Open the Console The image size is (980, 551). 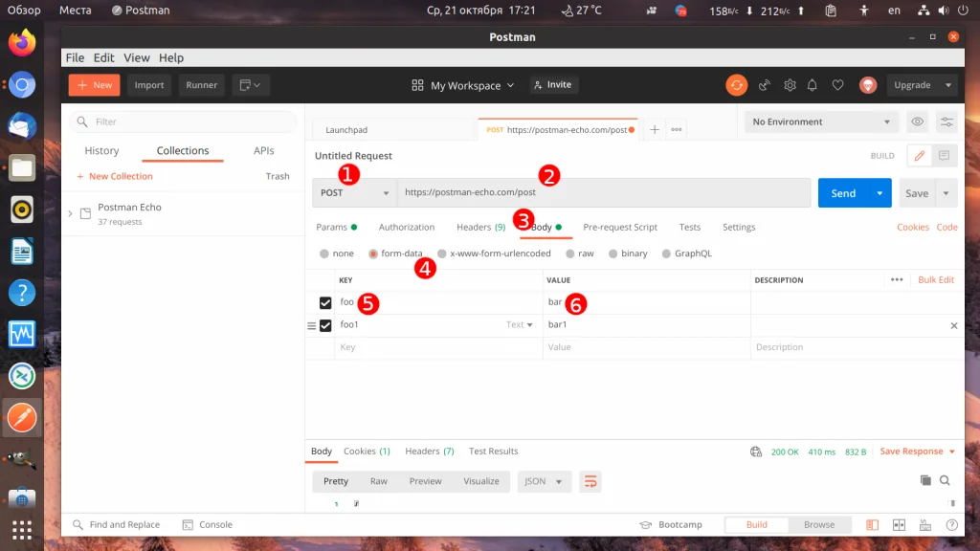pos(208,525)
